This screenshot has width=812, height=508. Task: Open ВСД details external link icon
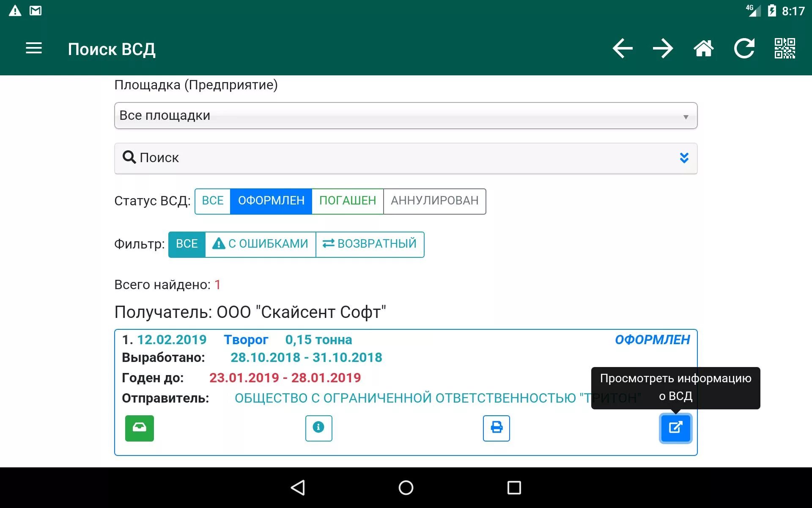click(x=675, y=428)
